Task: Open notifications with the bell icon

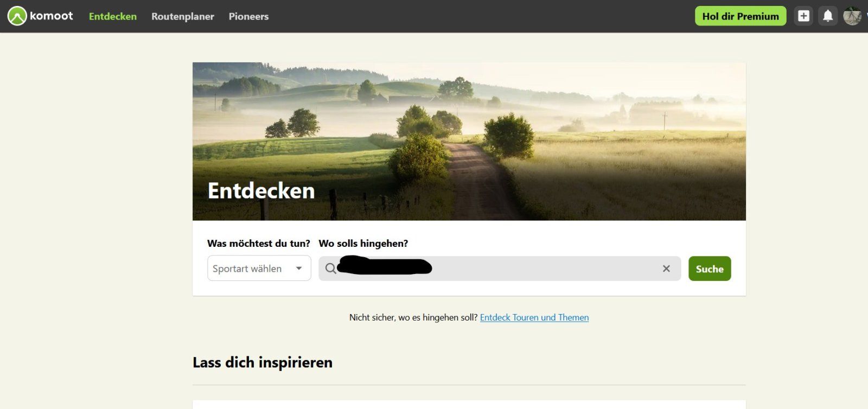Action: click(x=828, y=16)
